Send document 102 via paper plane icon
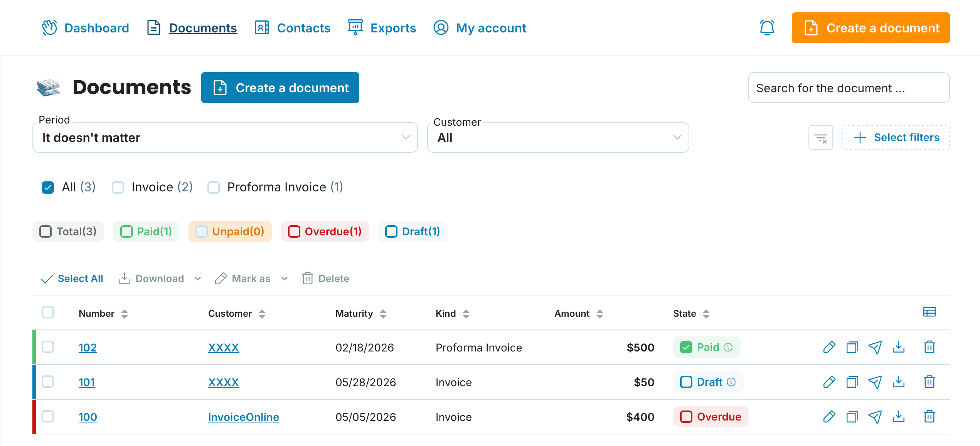Image resolution: width=980 pixels, height=446 pixels. point(875,347)
